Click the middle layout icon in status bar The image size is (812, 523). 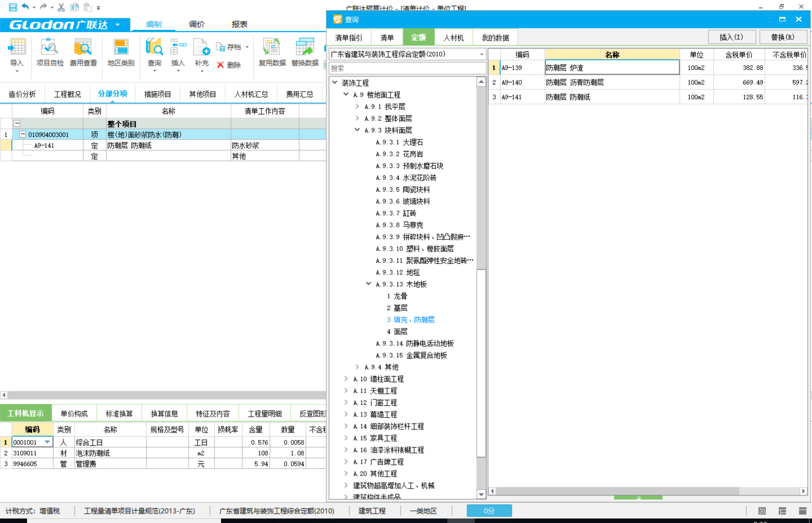tap(782, 511)
